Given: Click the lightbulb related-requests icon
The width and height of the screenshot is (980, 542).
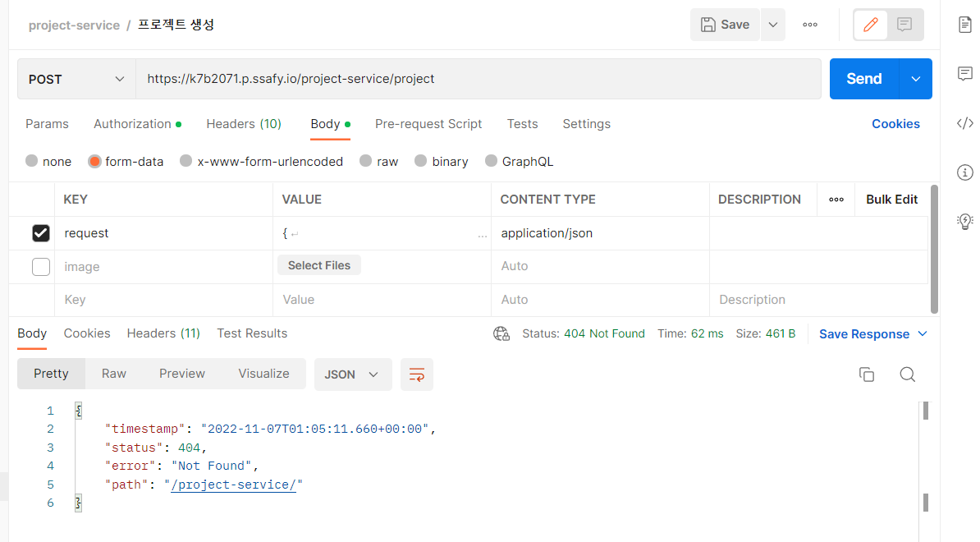Looking at the screenshot, I should pyautogui.click(x=965, y=221).
